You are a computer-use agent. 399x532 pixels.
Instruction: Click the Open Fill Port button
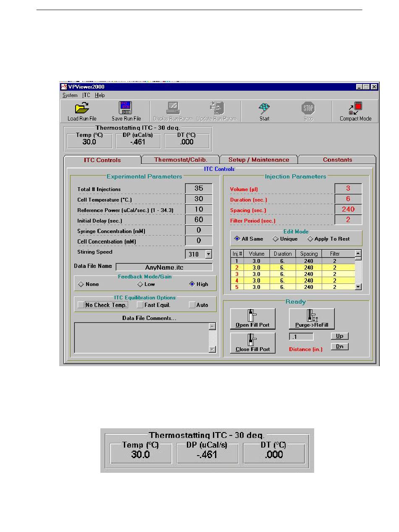(x=252, y=319)
